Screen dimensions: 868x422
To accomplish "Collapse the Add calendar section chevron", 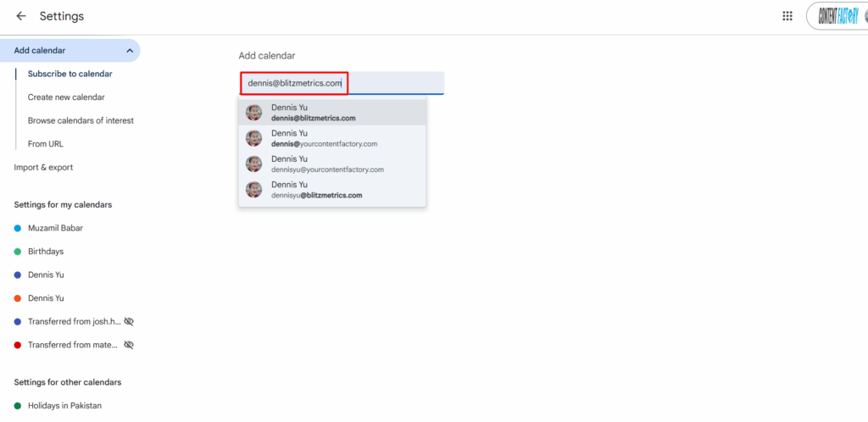I will (130, 51).
